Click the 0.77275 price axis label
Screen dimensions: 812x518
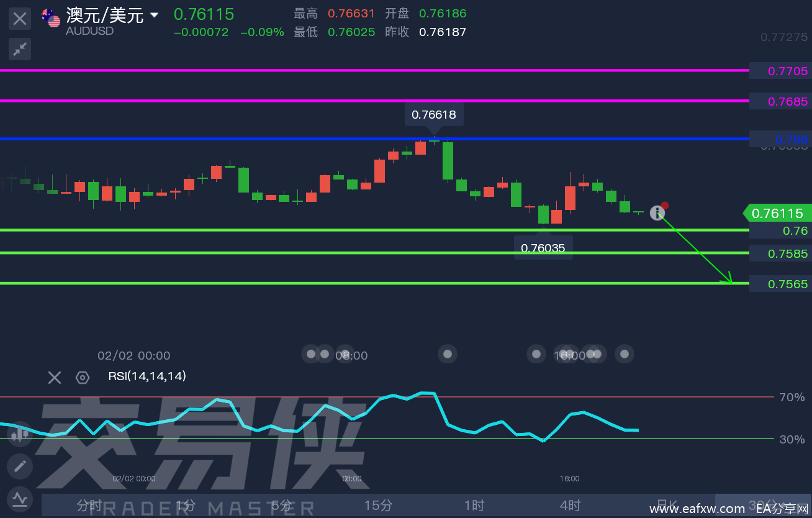point(785,37)
